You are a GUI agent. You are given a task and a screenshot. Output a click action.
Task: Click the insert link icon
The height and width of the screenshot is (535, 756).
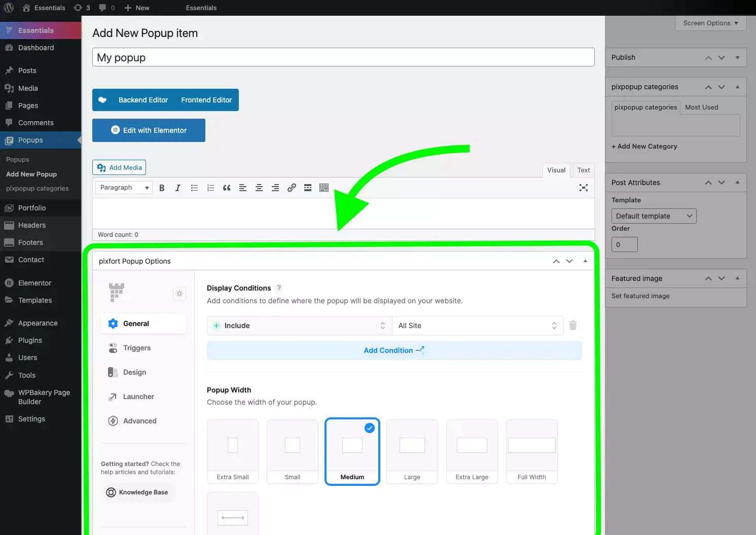pyautogui.click(x=292, y=188)
